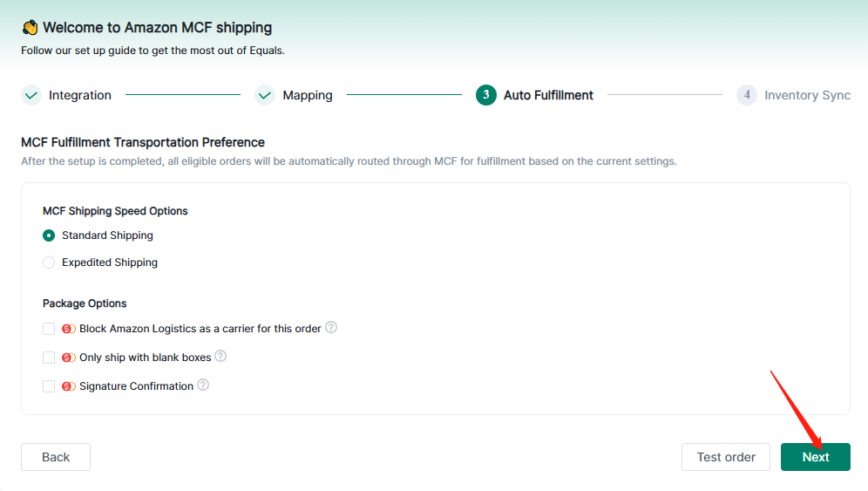Click paid badge beside Signature Confirmation
This screenshot has height=491, width=868.
pyautogui.click(x=69, y=386)
